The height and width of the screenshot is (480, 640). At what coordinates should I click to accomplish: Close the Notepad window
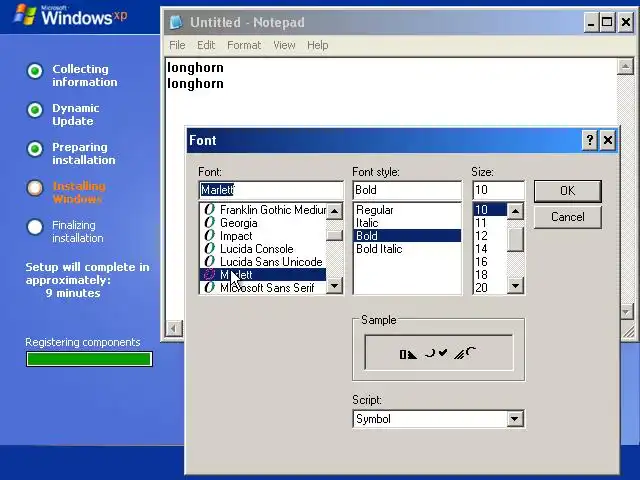pyautogui.click(x=626, y=22)
